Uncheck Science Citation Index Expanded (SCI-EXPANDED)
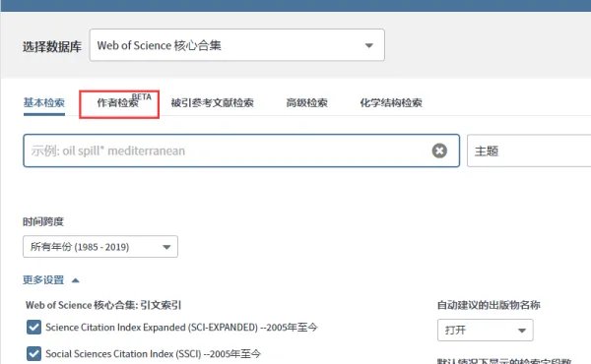This screenshot has height=364, width=591. tap(33, 328)
